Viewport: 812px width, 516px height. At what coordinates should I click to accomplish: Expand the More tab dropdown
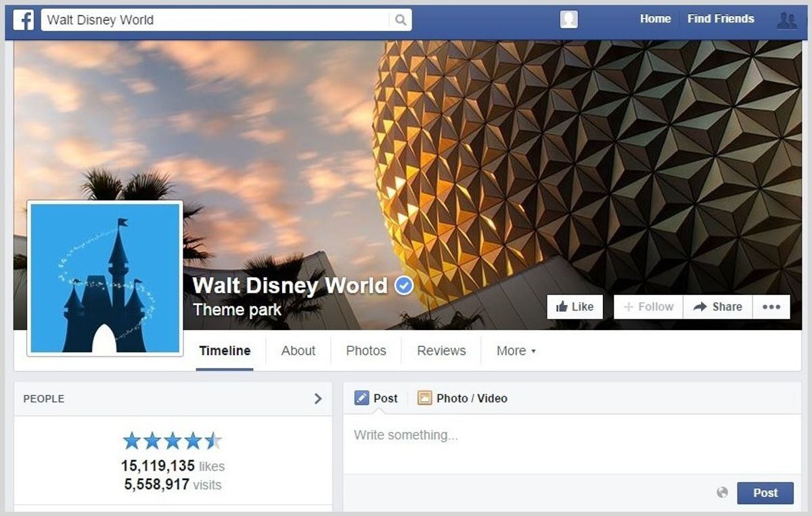516,351
